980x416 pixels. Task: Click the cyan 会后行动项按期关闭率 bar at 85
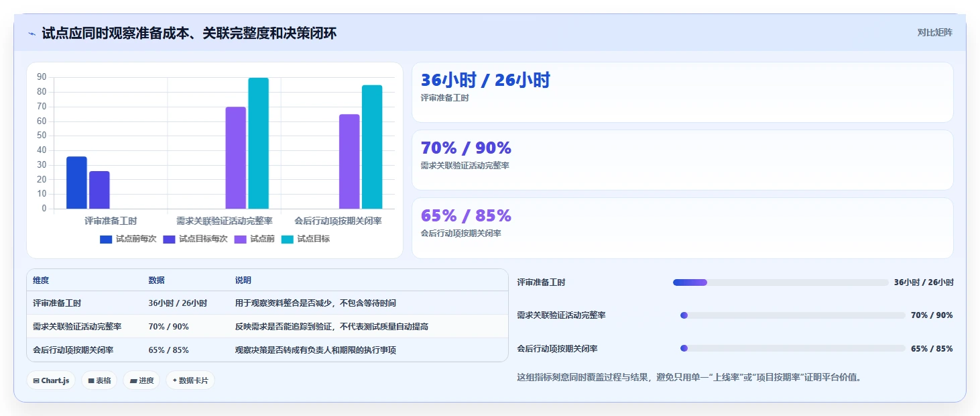[372, 147]
